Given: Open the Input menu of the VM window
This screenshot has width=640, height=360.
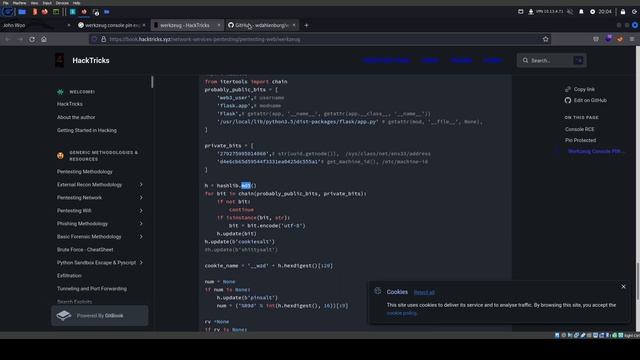Looking at the screenshot, I should (47, 3).
